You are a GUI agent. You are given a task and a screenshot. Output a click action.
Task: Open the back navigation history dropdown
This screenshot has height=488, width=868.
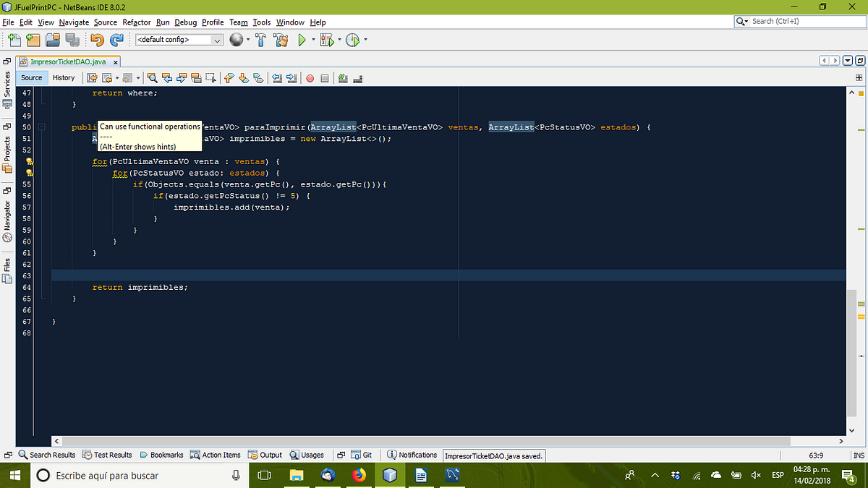[x=116, y=78]
